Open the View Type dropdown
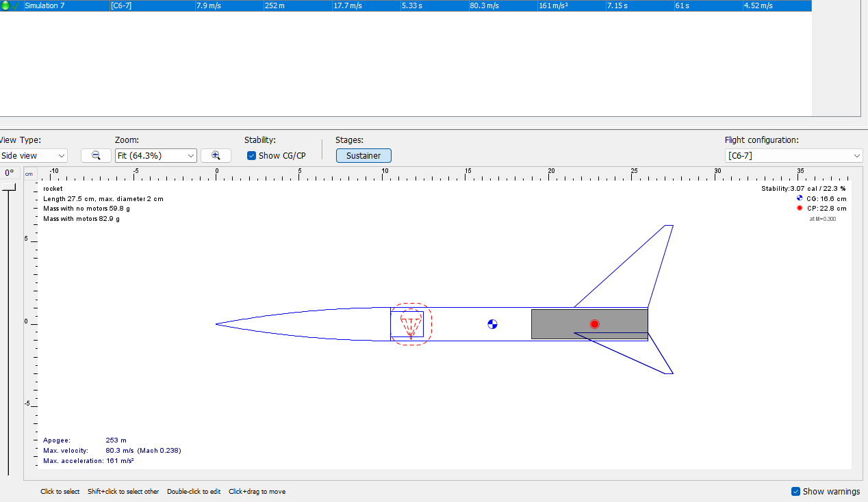This screenshot has height=502, width=868. (x=33, y=155)
